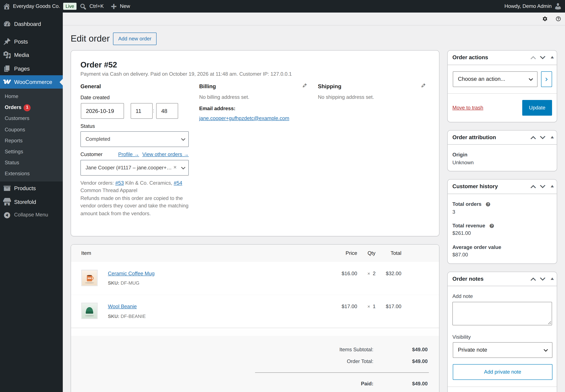Click the Total revenue help tooltip icon
Screen dimensions: 565x392
(x=491, y=226)
